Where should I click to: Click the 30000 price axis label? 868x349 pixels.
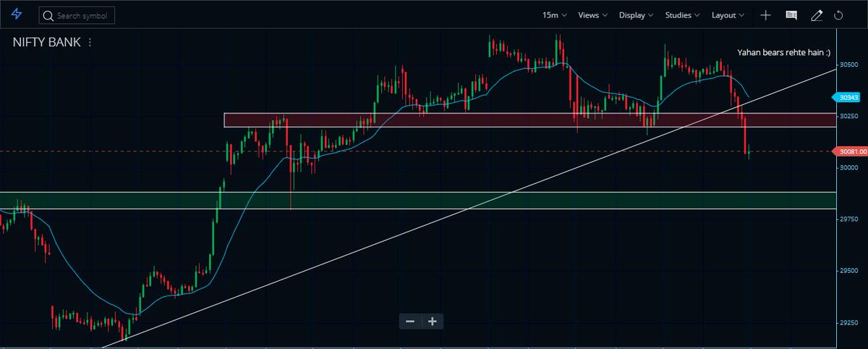[848, 167]
